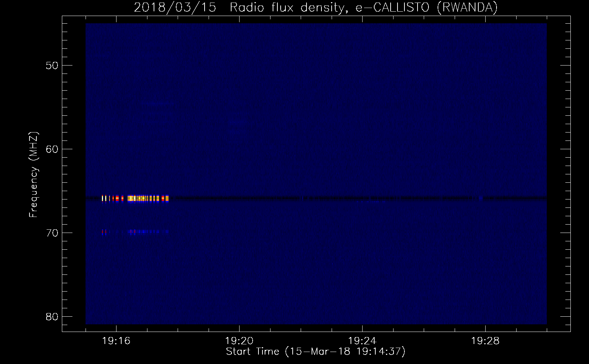Click the 60 MHz frequency tick label
589x364 pixels.
(52, 149)
